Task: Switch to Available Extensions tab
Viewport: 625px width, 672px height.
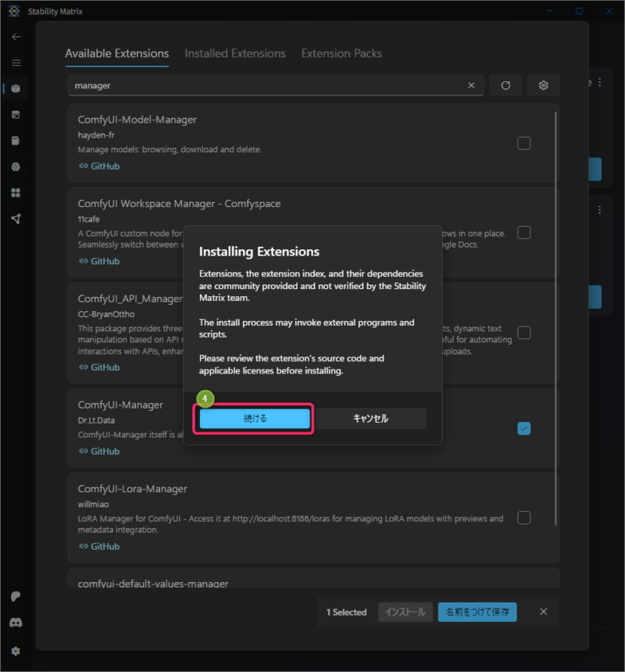Action: pyautogui.click(x=117, y=54)
